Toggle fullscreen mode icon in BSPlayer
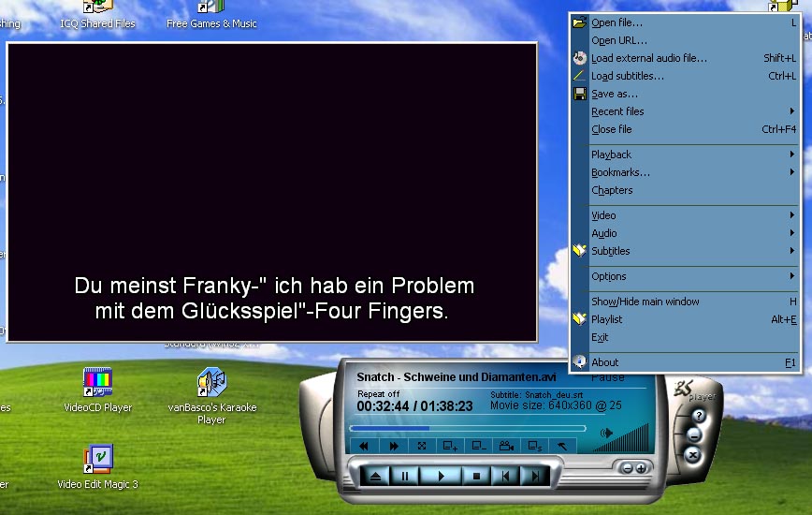Viewport: 812px width, 515px height. [422, 446]
